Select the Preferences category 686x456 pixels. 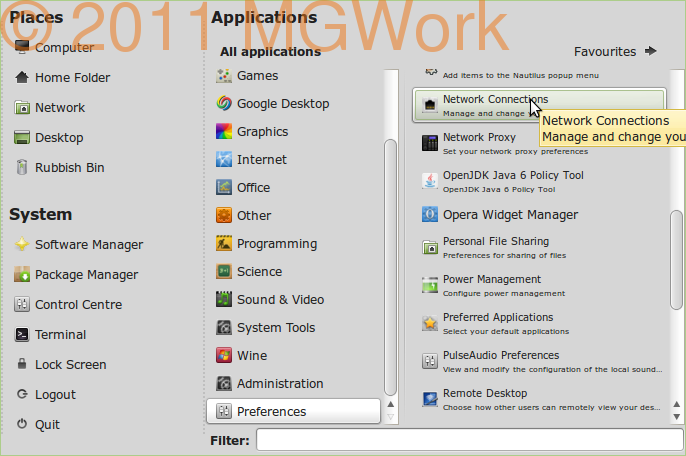[293, 411]
